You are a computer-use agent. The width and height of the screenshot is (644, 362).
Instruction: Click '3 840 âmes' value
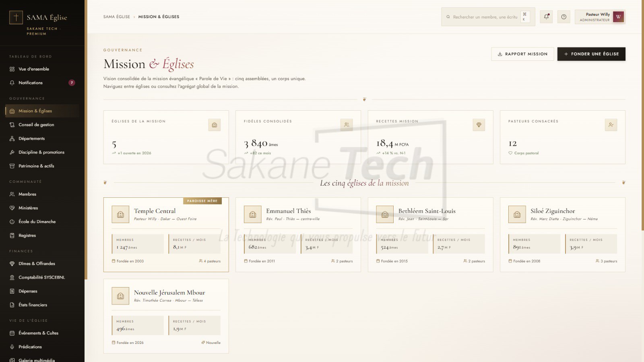coord(261,143)
